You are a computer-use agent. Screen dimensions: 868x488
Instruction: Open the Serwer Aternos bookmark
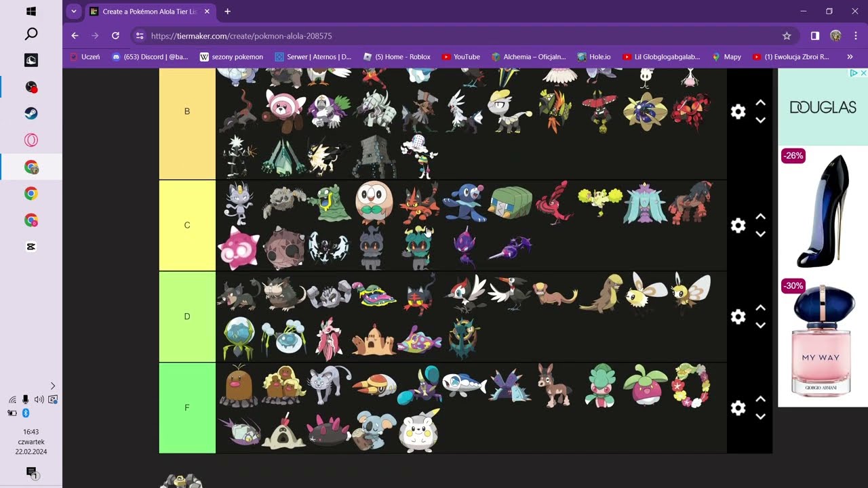[x=313, y=57]
